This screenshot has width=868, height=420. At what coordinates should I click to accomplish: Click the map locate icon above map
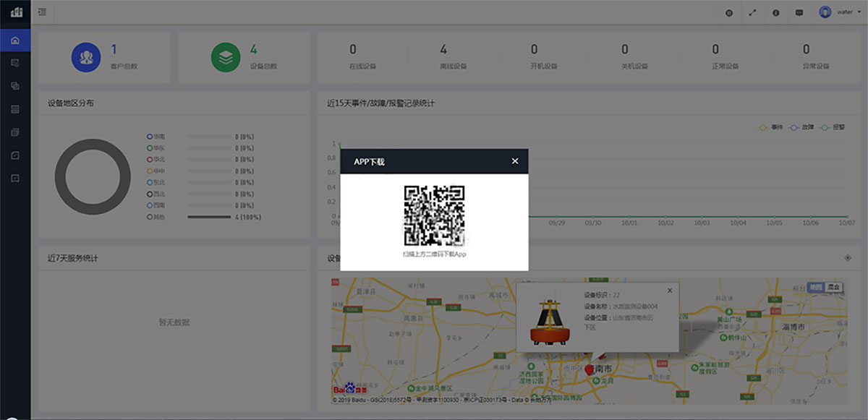848,258
